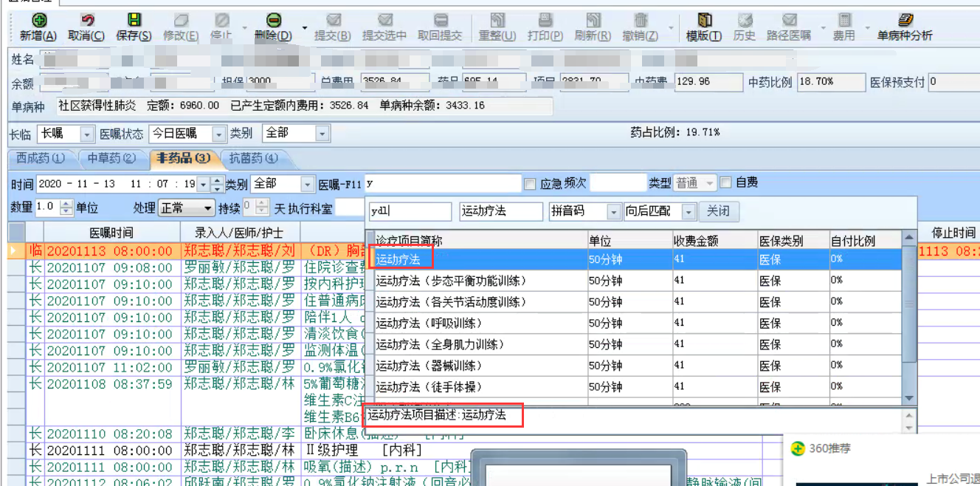Open the 时间 date picker dropdown arrow
The image size is (980, 486).
[204, 184]
